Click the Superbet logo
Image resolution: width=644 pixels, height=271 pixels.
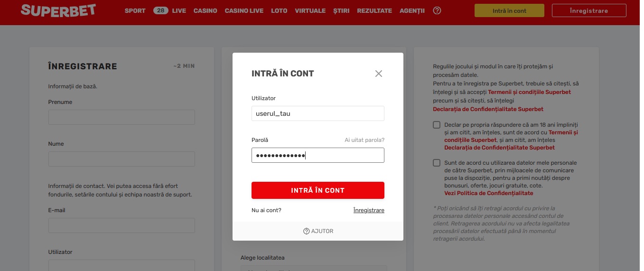(x=58, y=9)
